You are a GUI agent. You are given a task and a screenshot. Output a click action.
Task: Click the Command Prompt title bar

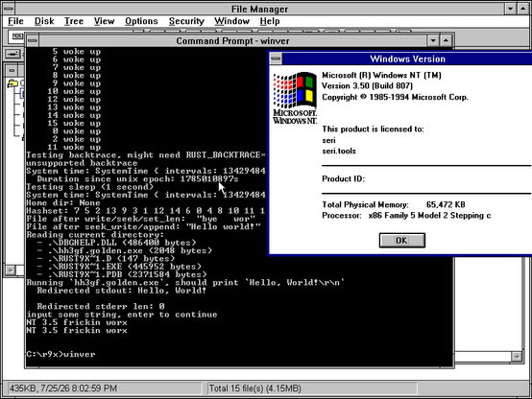(232, 40)
